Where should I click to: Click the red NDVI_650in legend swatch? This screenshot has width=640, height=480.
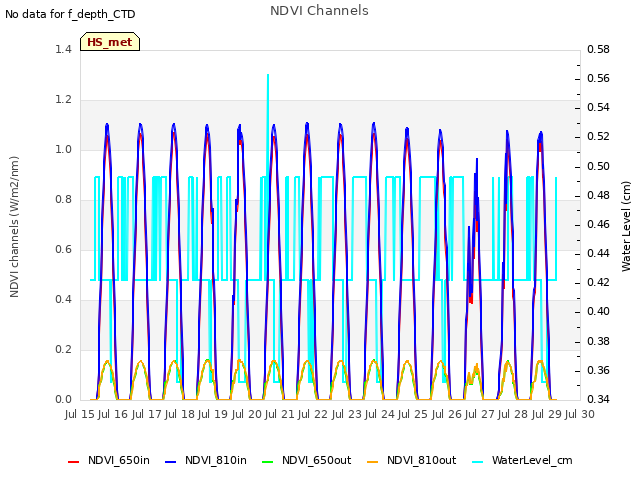point(73,462)
